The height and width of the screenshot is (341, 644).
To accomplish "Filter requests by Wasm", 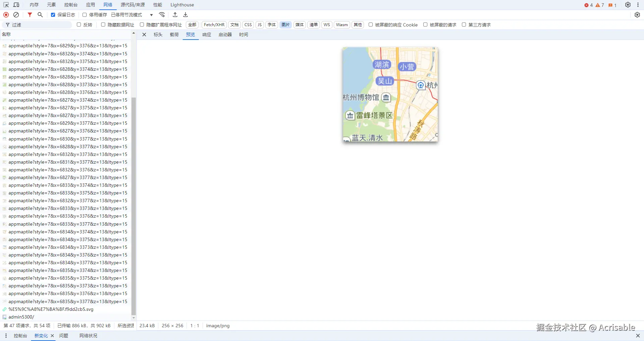I will pos(342,24).
